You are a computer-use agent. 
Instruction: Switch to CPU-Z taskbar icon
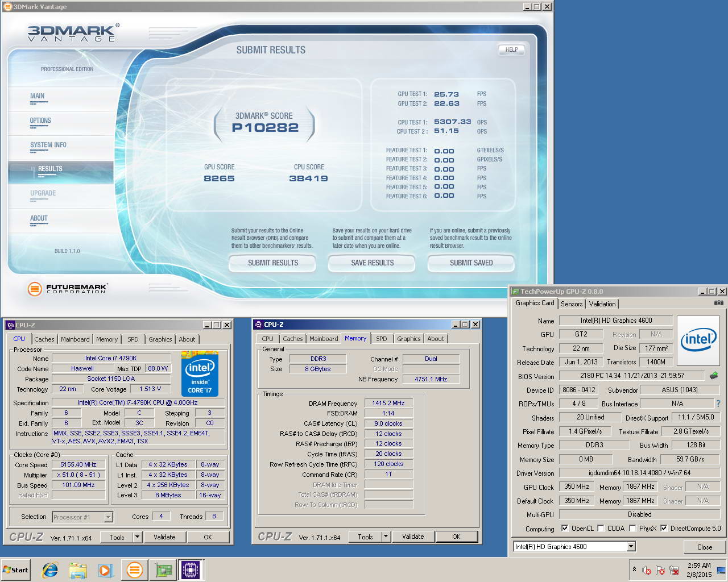[191, 569]
